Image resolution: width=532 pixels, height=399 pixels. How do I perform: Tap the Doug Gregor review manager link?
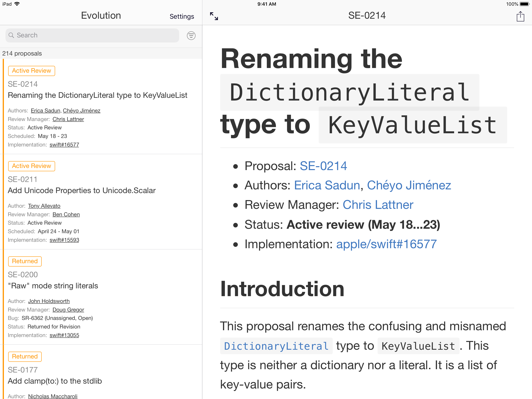[68, 310]
